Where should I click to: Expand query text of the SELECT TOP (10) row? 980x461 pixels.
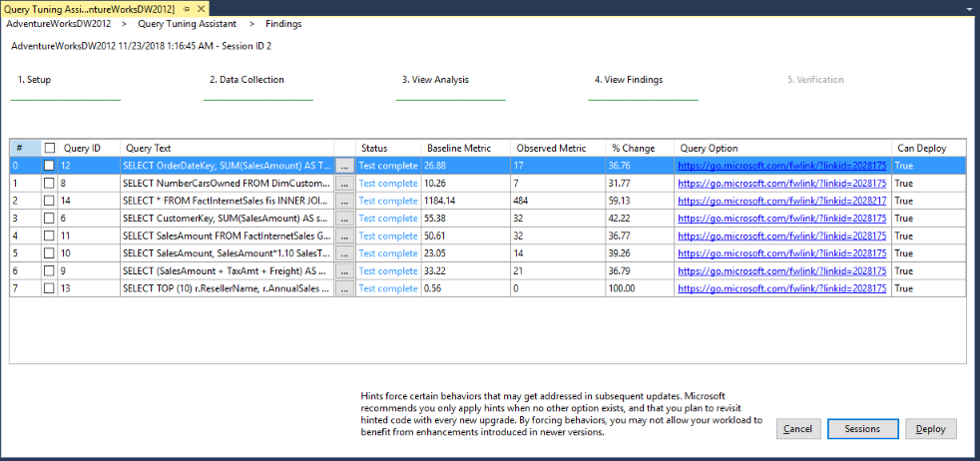coord(344,288)
